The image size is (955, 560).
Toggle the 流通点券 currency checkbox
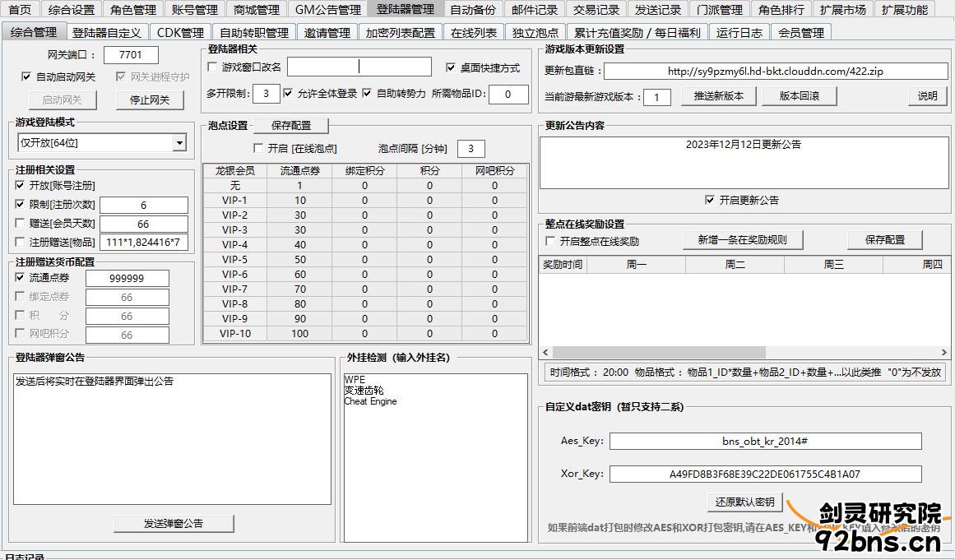tap(20, 277)
